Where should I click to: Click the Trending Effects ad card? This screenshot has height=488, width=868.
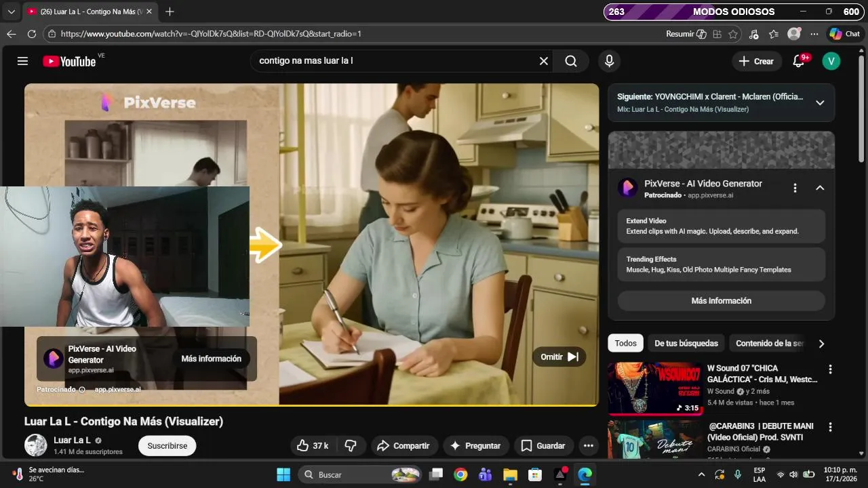(x=722, y=264)
